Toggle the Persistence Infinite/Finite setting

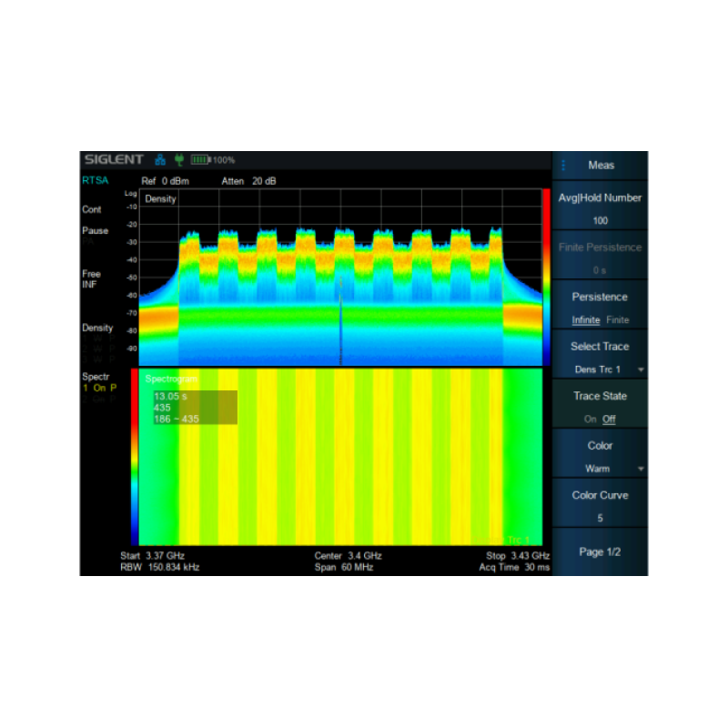tap(600, 308)
